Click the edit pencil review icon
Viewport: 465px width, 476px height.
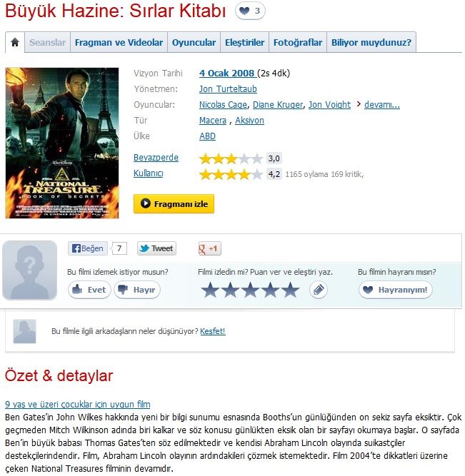pyautogui.click(x=319, y=290)
